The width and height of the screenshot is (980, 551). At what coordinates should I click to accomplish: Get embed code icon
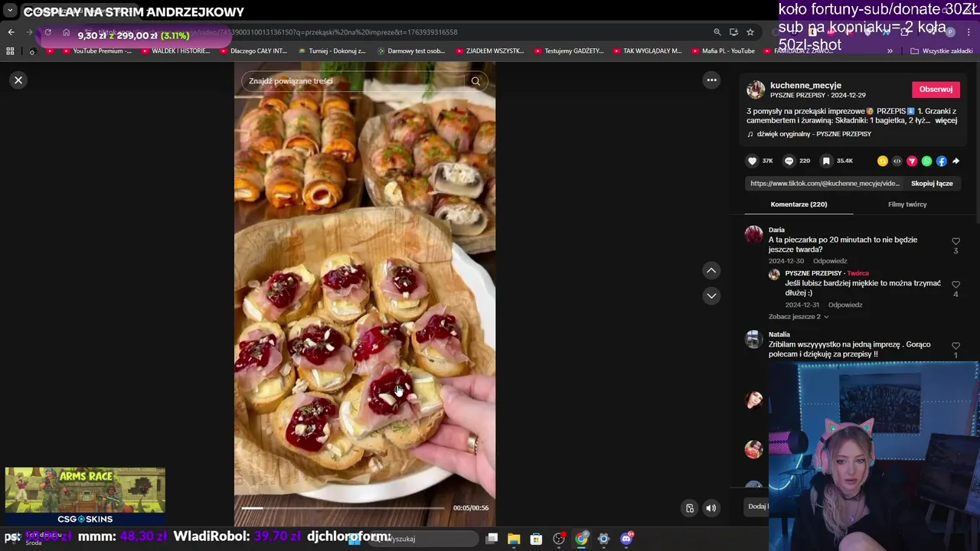click(897, 161)
